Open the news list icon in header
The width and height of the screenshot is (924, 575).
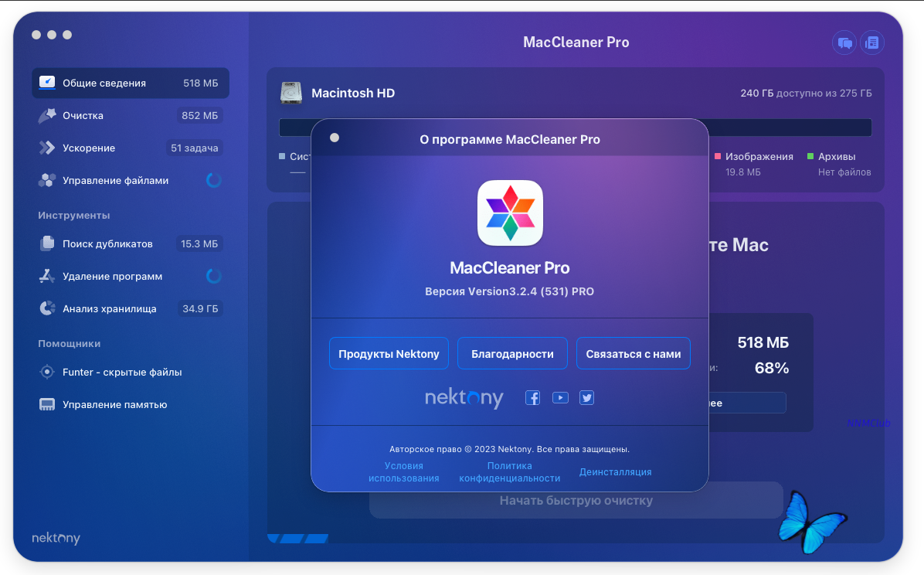pos(872,43)
